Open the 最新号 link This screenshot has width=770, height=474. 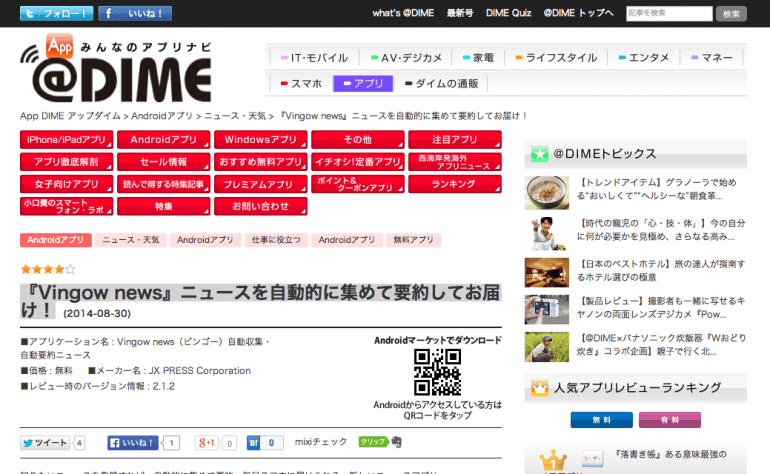click(460, 13)
